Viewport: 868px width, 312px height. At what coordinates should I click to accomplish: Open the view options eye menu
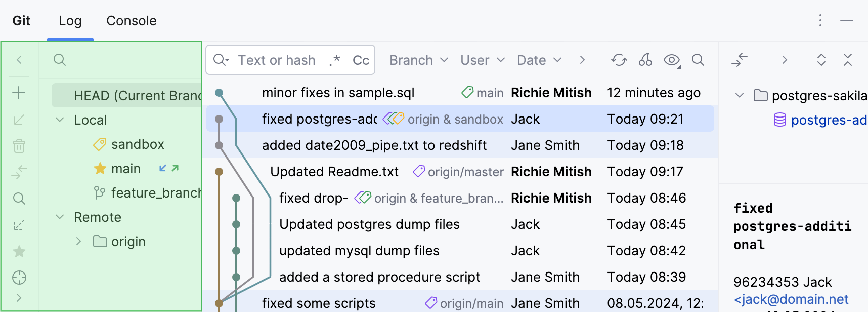[x=672, y=60]
